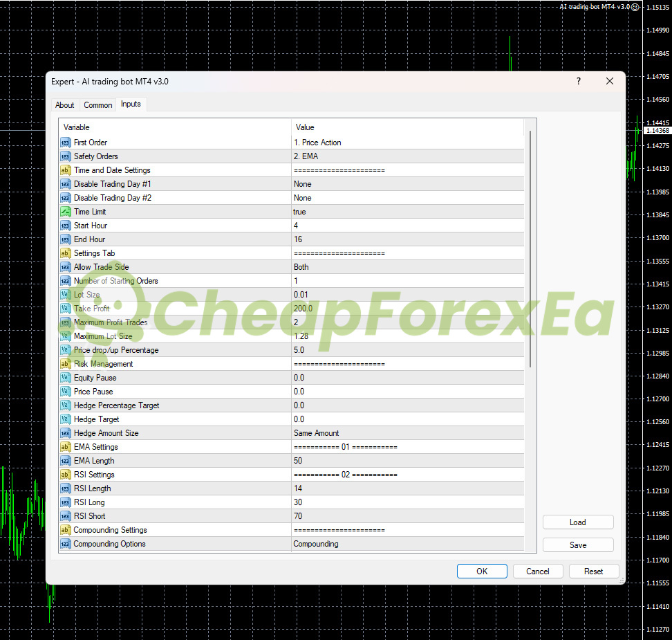Click the Hedge Target double icon
The width and height of the screenshot is (672, 640).
coord(65,419)
